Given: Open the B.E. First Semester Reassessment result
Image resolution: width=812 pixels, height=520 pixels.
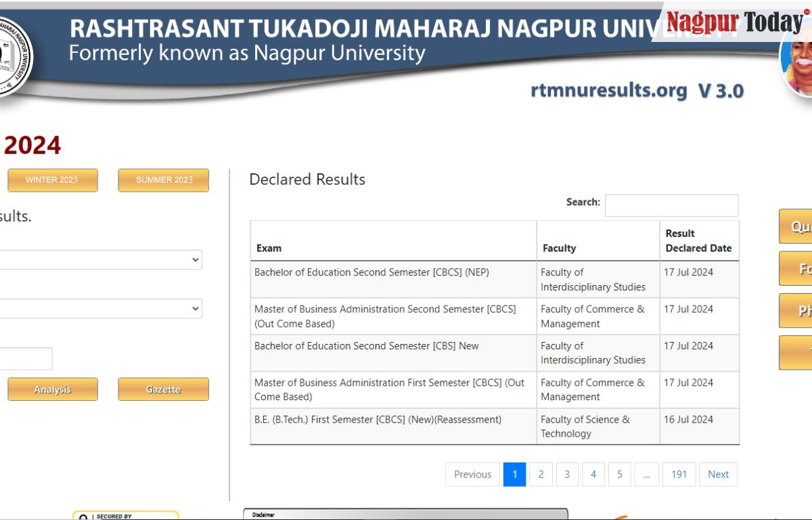Looking at the screenshot, I should point(378,419).
